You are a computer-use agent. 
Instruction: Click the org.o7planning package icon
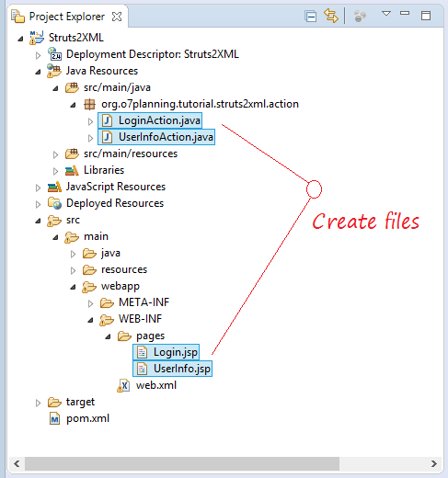pyautogui.click(x=89, y=104)
